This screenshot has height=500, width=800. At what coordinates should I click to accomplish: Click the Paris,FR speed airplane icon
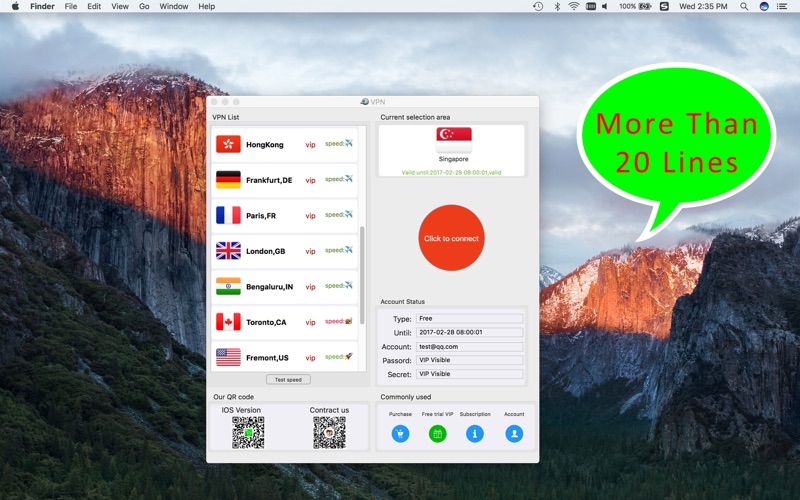coord(348,214)
